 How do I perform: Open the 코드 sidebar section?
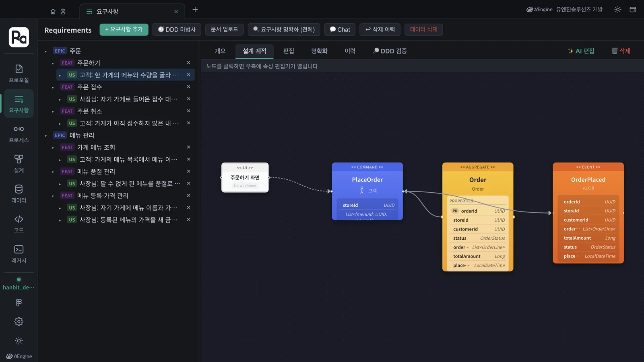[19, 224]
